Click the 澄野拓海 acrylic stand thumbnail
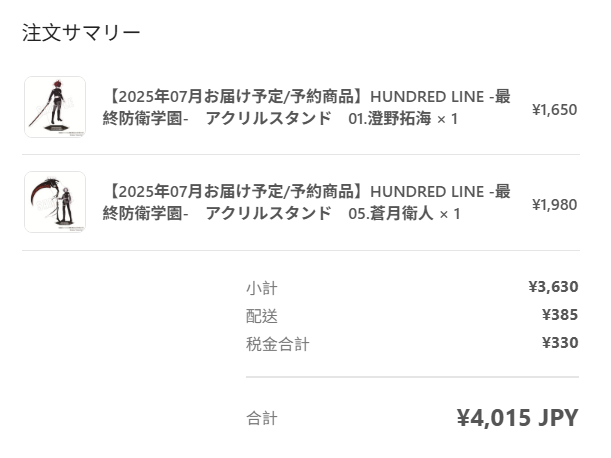This screenshot has height=458, width=611. pos(55,107)
